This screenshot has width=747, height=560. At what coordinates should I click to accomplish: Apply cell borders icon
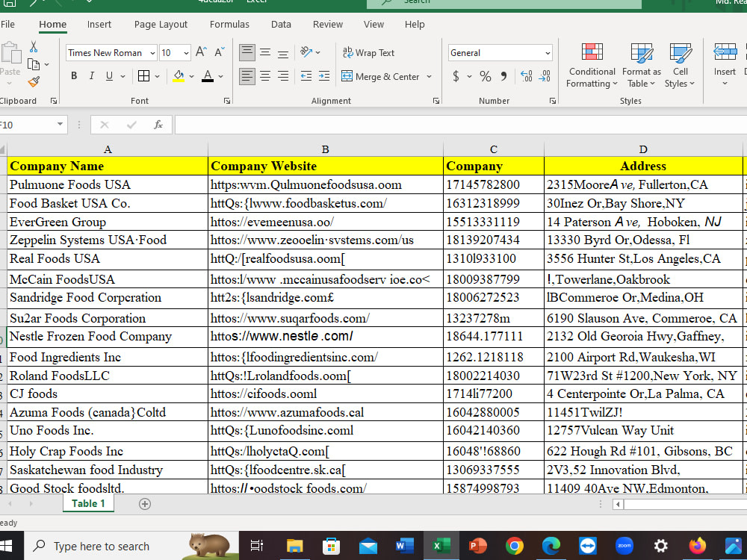143,76
